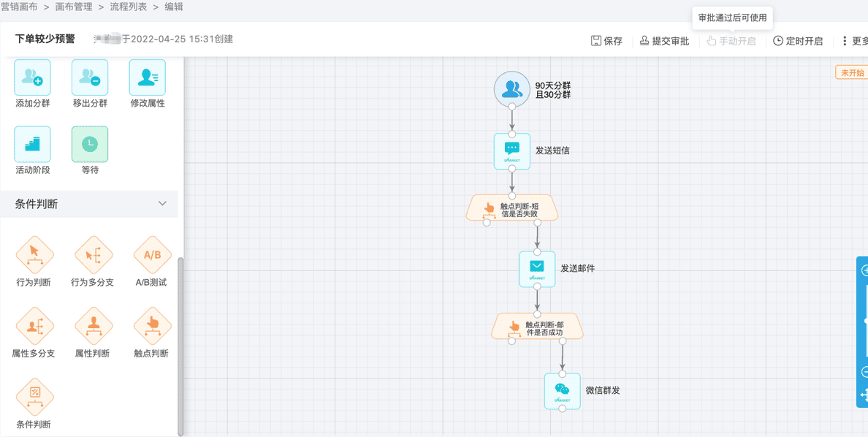Image resolution: width=868 pixels, height=437 pixels.
Task: Click the 修改属性 component icon
Action: click(148, 77)
